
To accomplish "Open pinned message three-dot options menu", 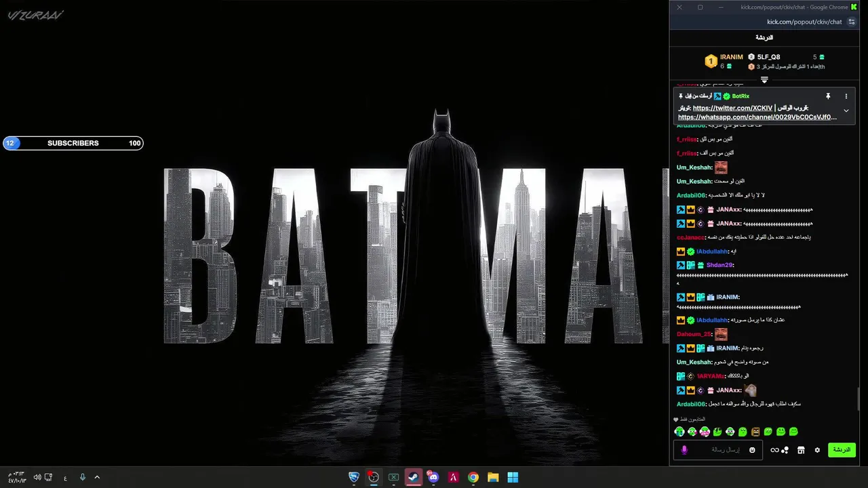I will click(x=846, y=96).
